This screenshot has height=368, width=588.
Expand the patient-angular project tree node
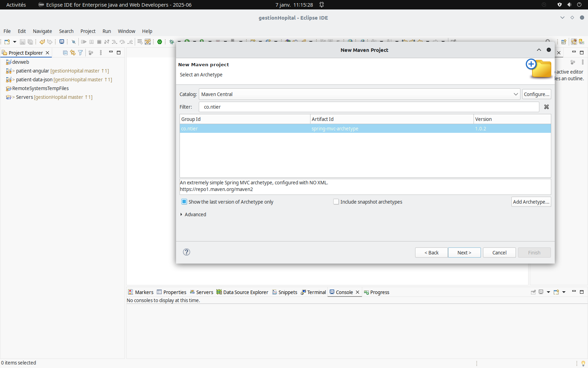[14, 71]
